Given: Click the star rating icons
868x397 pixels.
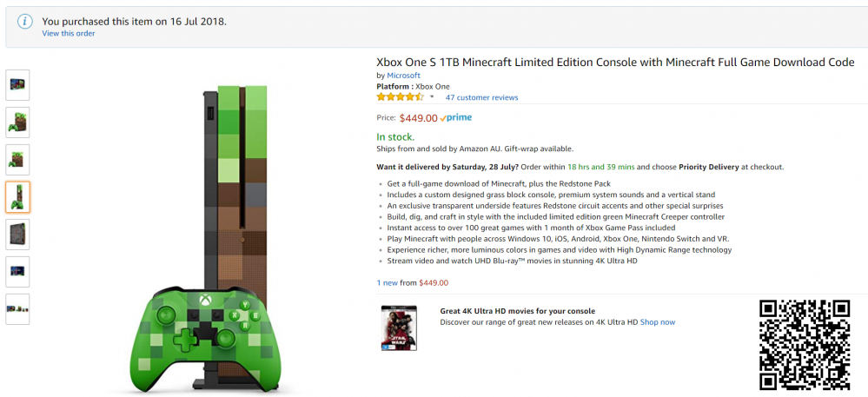Looking at the screenshot, I should [400, 97].
